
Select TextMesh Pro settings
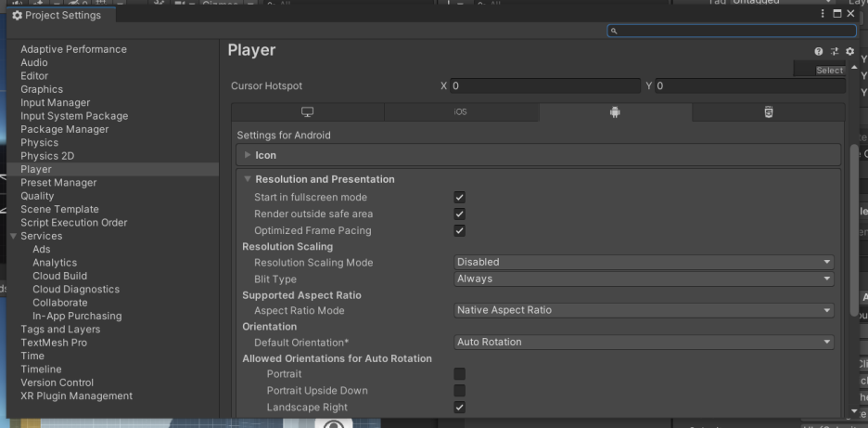[x=54, y=342]
